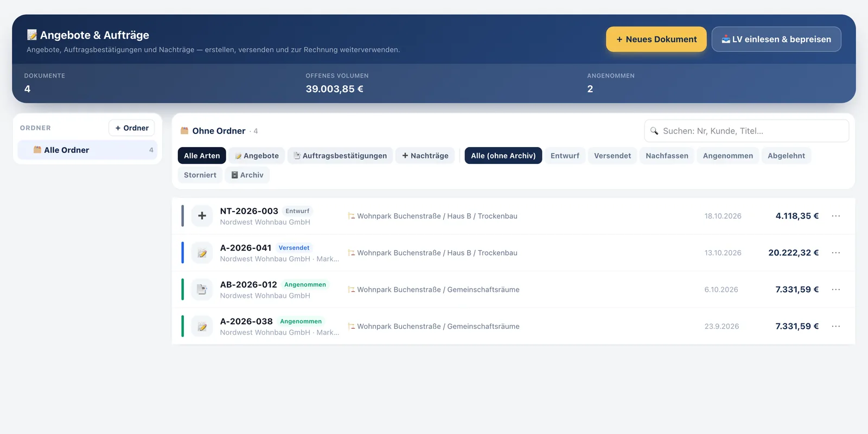Open the three-dot menu for A-2026-038

835,327
